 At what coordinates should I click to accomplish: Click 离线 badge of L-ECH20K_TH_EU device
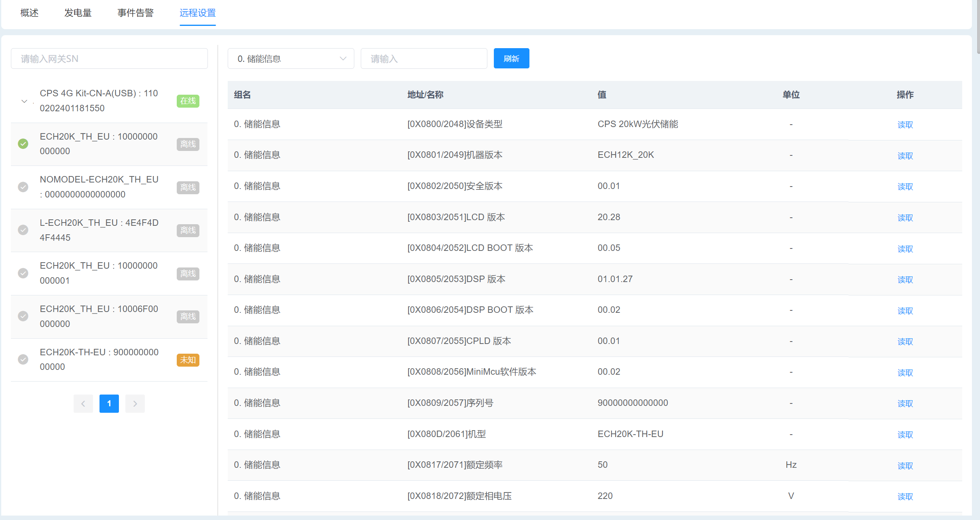[x=188, y=230]
